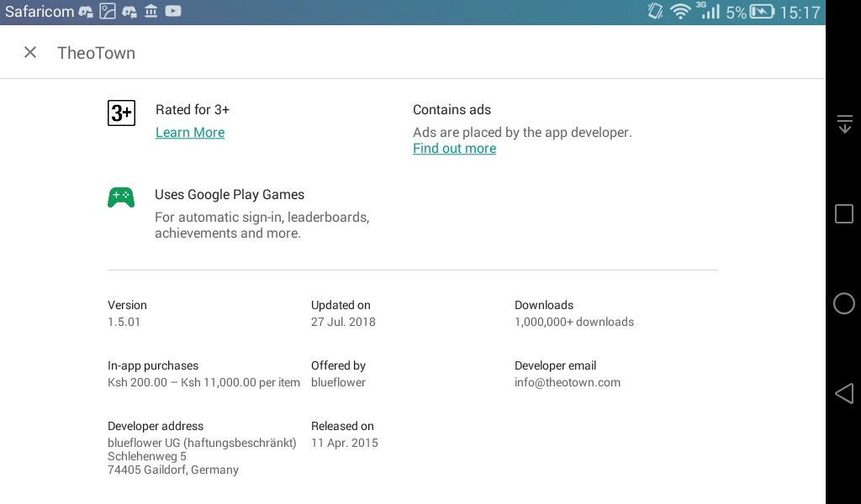Select the developer email info@theotown.com
Screen dimensions: 861x504
pyautogui.click(x=568, y=382)
